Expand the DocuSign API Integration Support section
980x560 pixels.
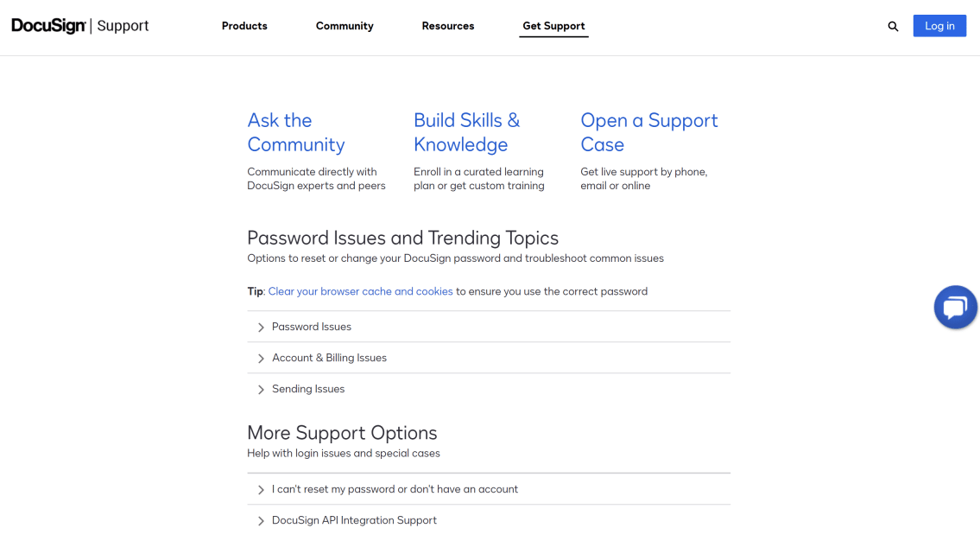click(354, 520)
